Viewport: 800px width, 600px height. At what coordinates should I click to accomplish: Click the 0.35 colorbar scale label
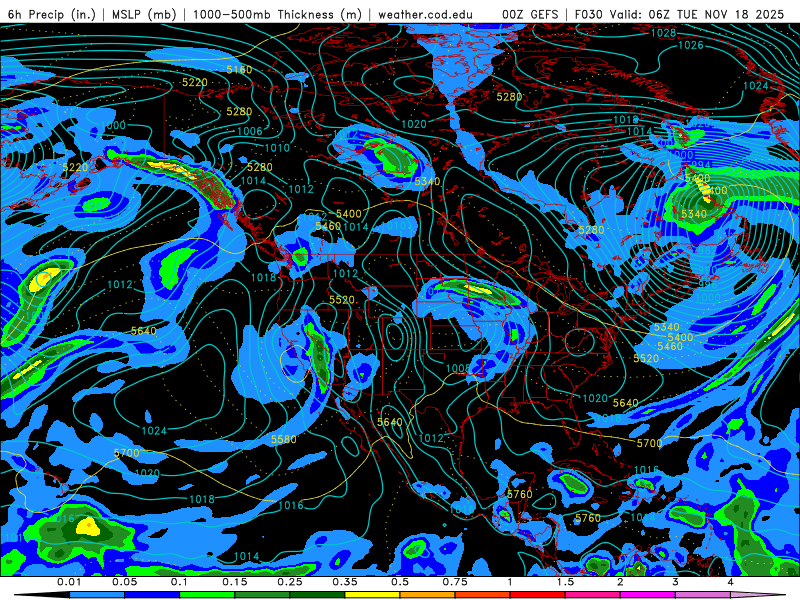point(345,582)
